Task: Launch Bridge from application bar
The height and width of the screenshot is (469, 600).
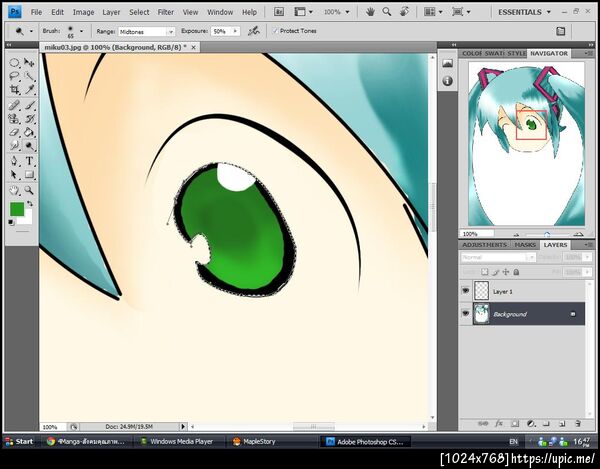Action: [279, 12]
